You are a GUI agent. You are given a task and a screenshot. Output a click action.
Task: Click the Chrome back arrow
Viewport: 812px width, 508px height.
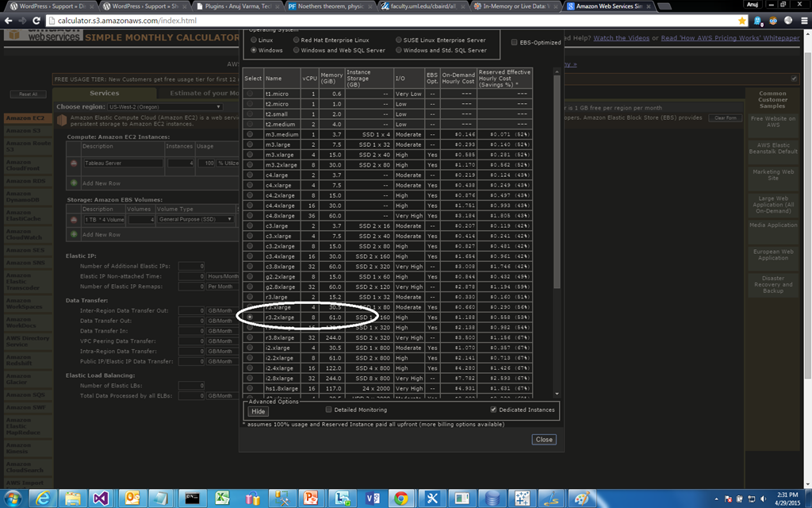(8, 21)
